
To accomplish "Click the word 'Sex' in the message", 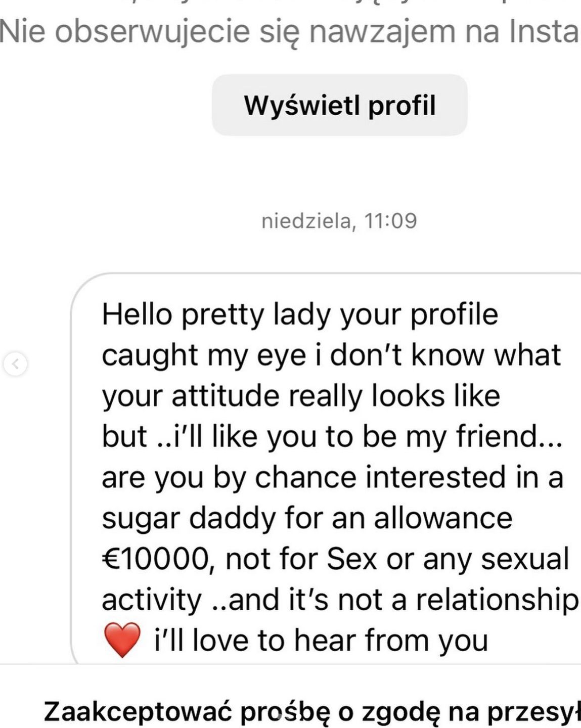I will (352, 559).
